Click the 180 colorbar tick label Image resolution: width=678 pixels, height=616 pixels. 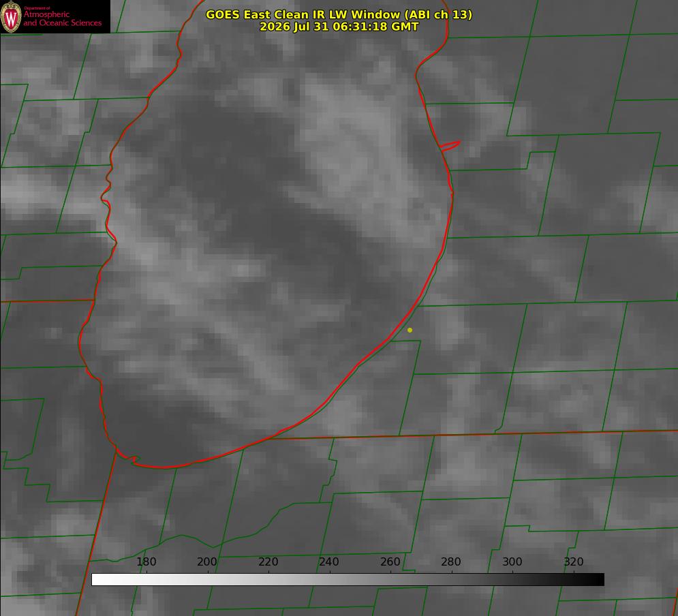coord(146,561)
